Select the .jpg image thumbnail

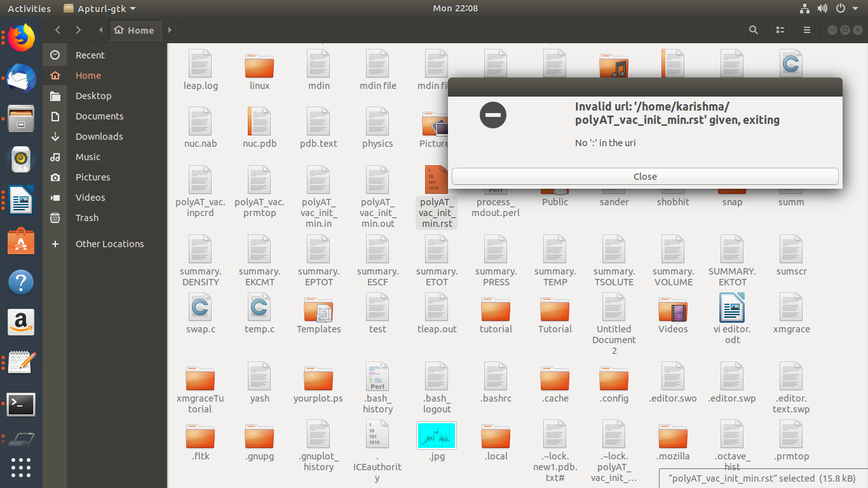[437, 437]
